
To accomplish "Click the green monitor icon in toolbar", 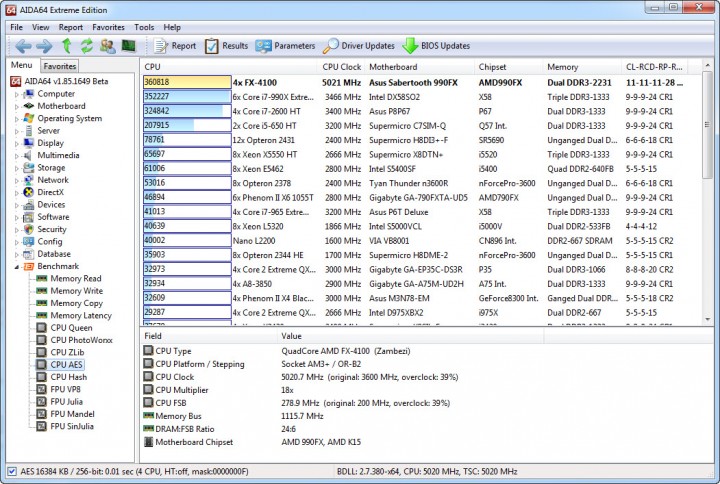I will pyautogui.click(x=129, y=46).
